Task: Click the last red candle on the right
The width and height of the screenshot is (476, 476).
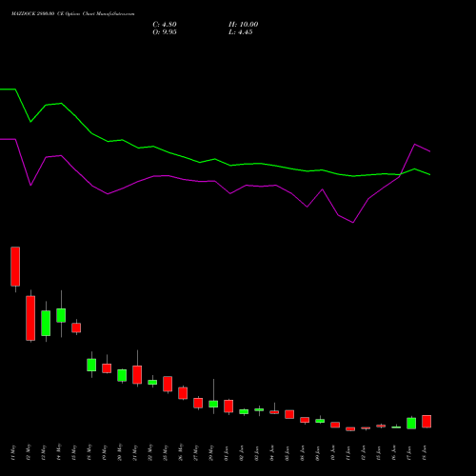Action: (426, 422)
